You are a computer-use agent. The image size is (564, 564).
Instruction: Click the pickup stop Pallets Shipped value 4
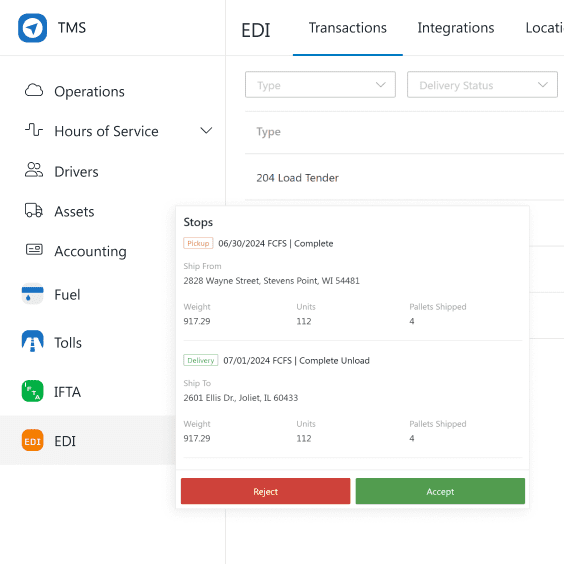click(x=411, y=321)
